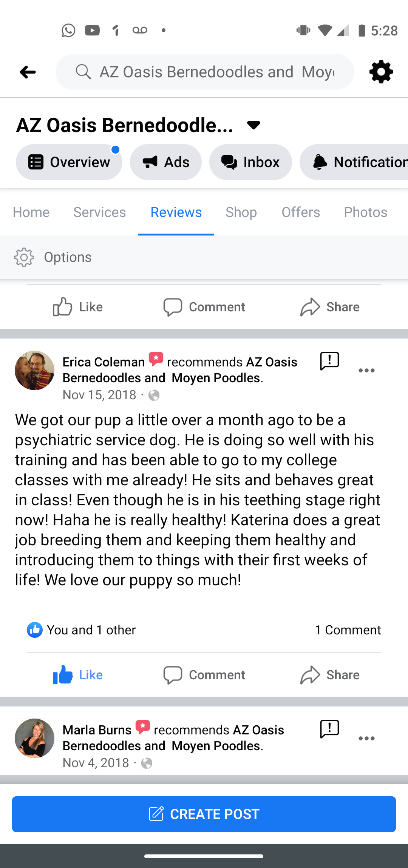Tap the Options gear icon
Screen dimensions: 408x868
24,257
